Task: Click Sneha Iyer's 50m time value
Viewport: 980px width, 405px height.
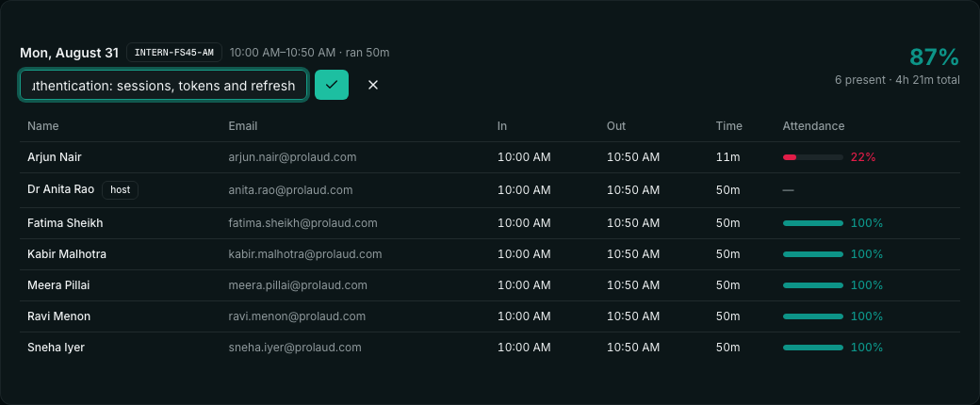Action: point(727,348)
